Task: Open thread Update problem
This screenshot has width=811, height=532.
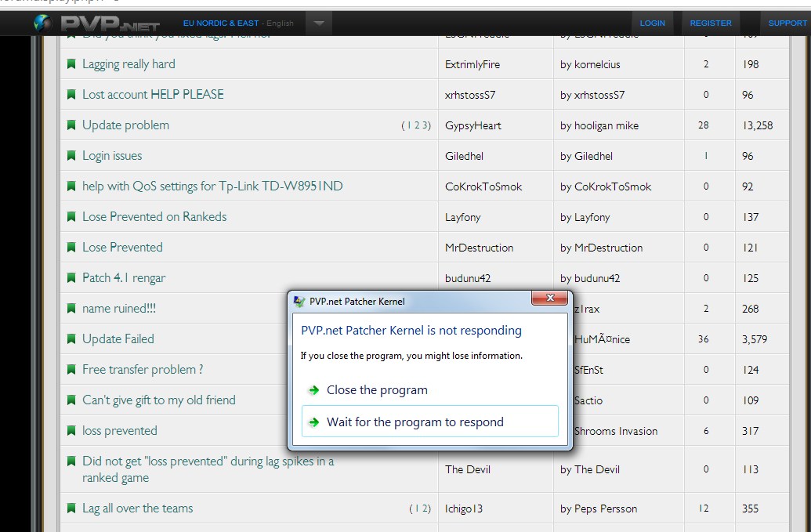Action: 125,125
